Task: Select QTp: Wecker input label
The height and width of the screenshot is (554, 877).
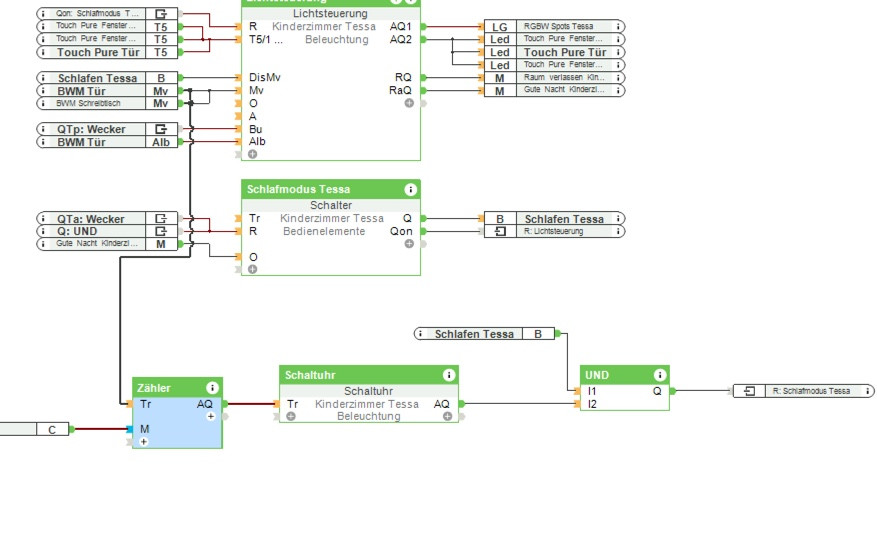Action: click(x=91, y=129)
